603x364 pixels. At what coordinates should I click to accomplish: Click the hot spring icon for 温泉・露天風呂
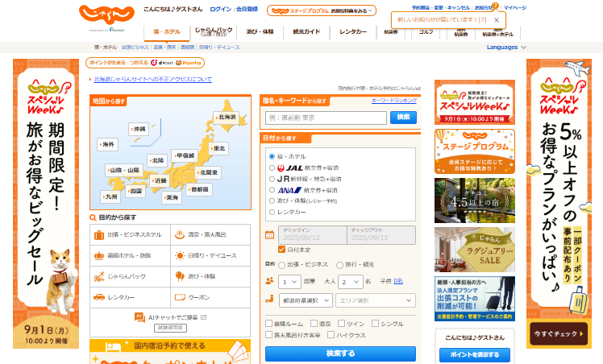tap(179, 234)
